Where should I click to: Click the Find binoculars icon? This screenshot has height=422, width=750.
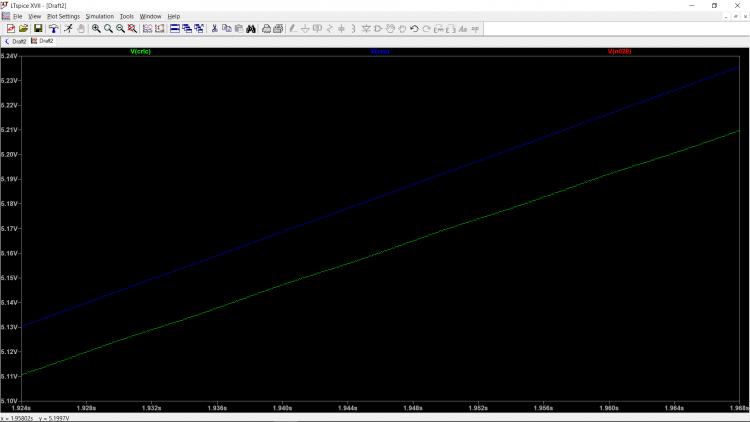coord(251,29)
